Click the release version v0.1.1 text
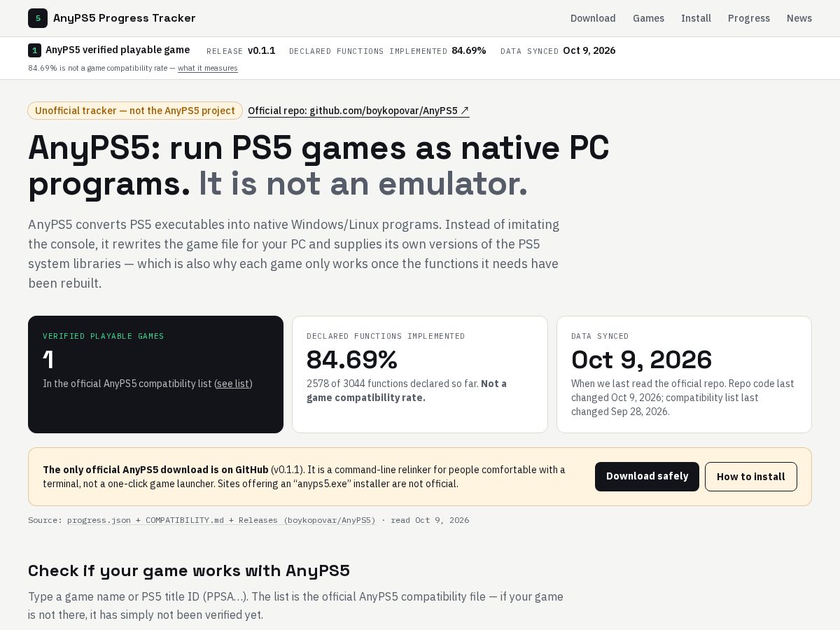840x630 pixels. 261,50
